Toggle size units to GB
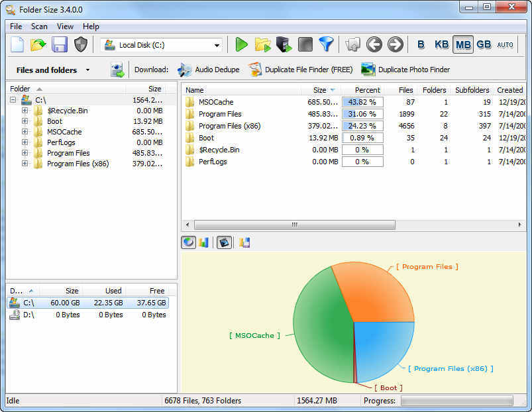 click(484, 44)
